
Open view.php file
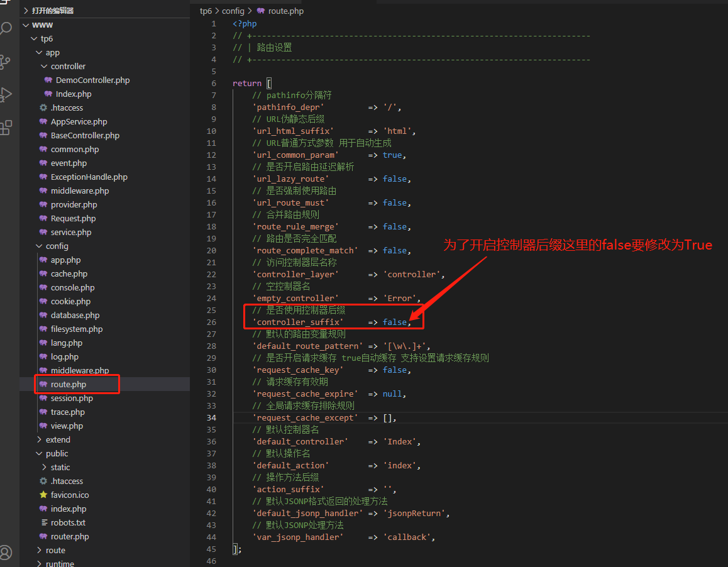tap(67, 426)
